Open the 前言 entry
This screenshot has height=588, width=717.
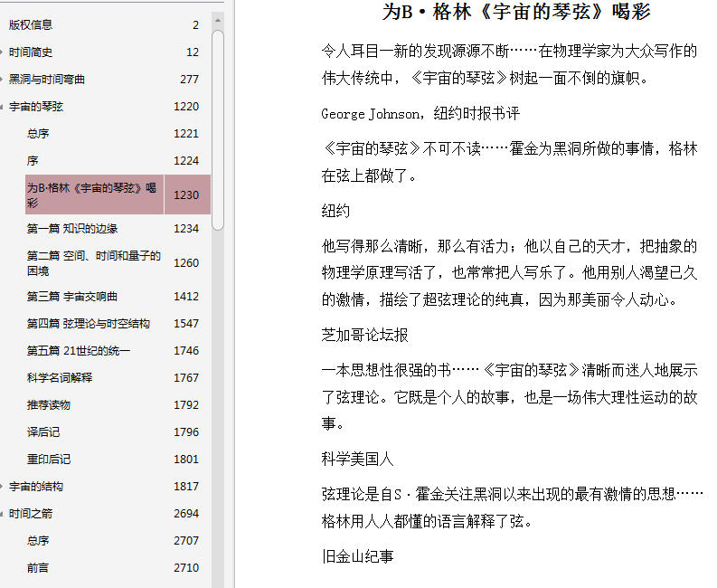coord(37,568)
